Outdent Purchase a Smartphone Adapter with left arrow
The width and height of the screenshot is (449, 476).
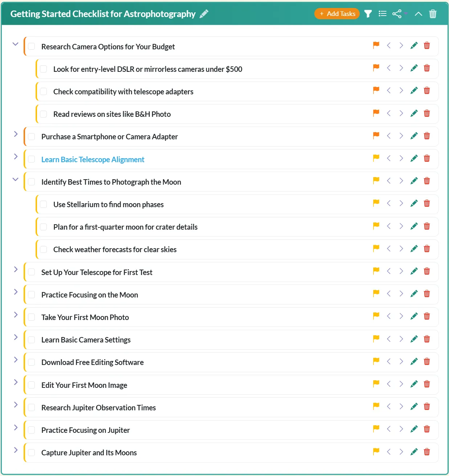coord(388,136)
